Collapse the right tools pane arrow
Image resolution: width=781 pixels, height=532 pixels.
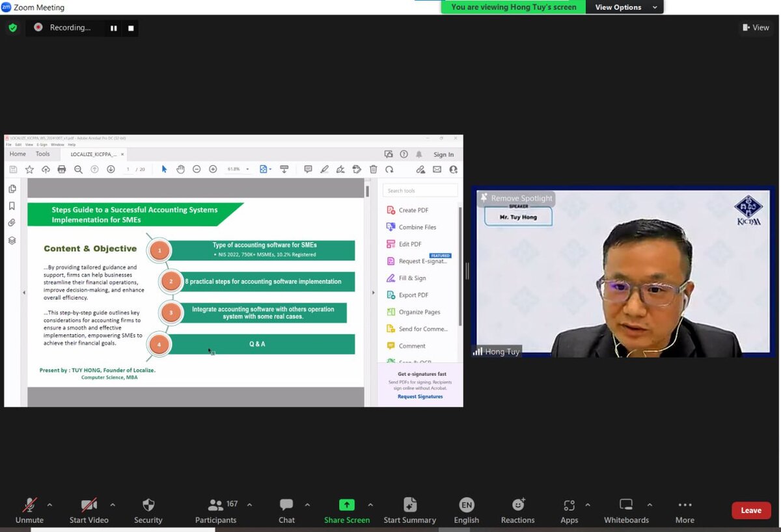click(373, 293)
